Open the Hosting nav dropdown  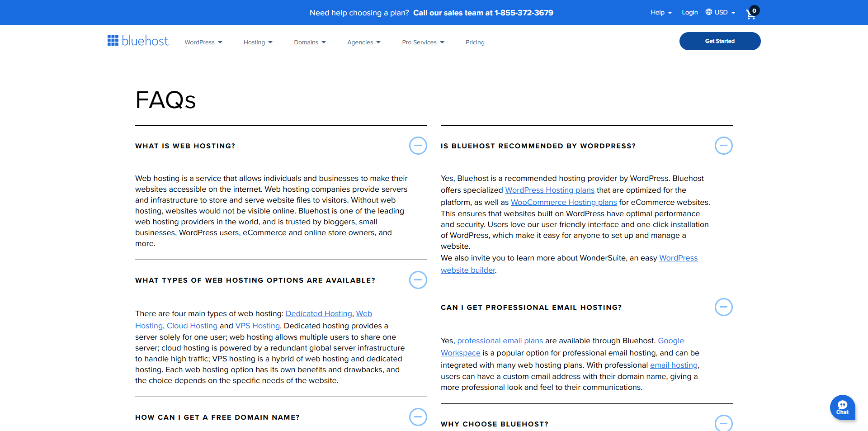coord(258,43)
